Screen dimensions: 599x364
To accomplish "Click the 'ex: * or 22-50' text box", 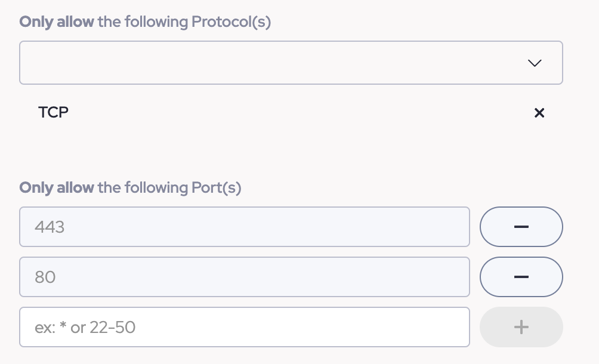I will click(244, 327).
